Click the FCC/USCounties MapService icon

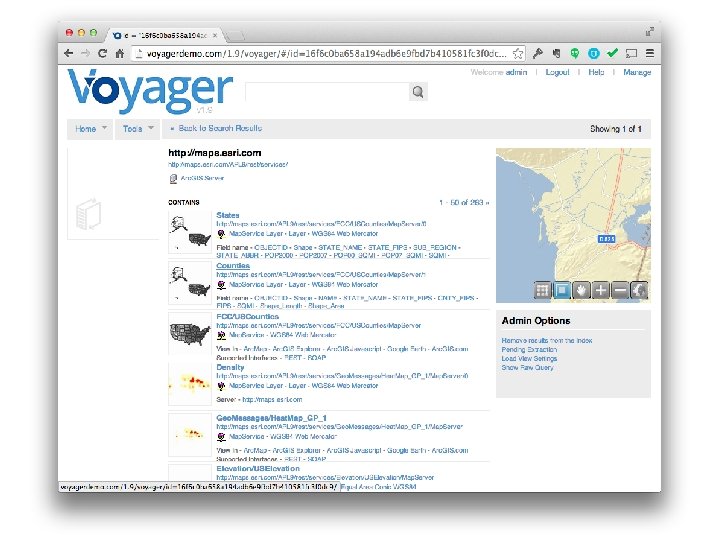pyautogui.click(x=221, y=336)
